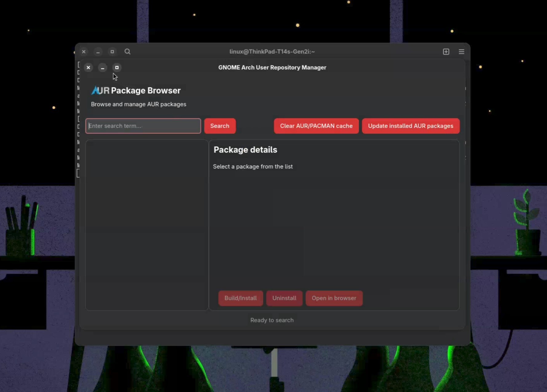Maximize the terminal window

click(112, 51)
